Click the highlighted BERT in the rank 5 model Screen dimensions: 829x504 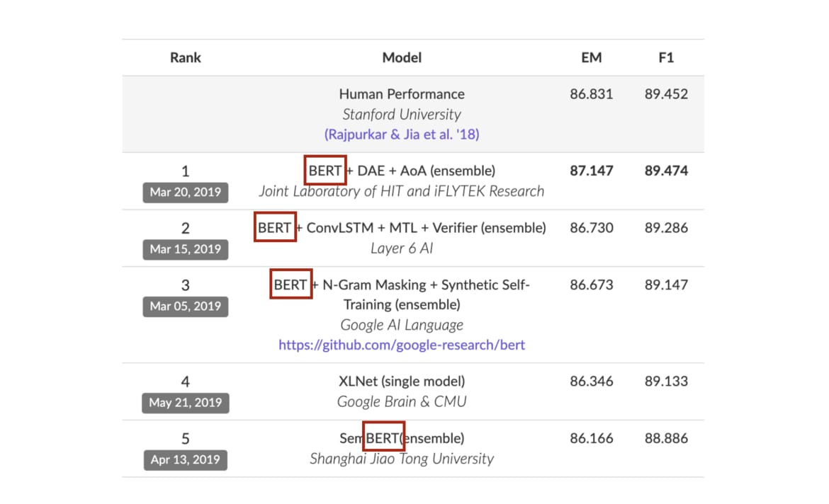click(x=383, y=438)
